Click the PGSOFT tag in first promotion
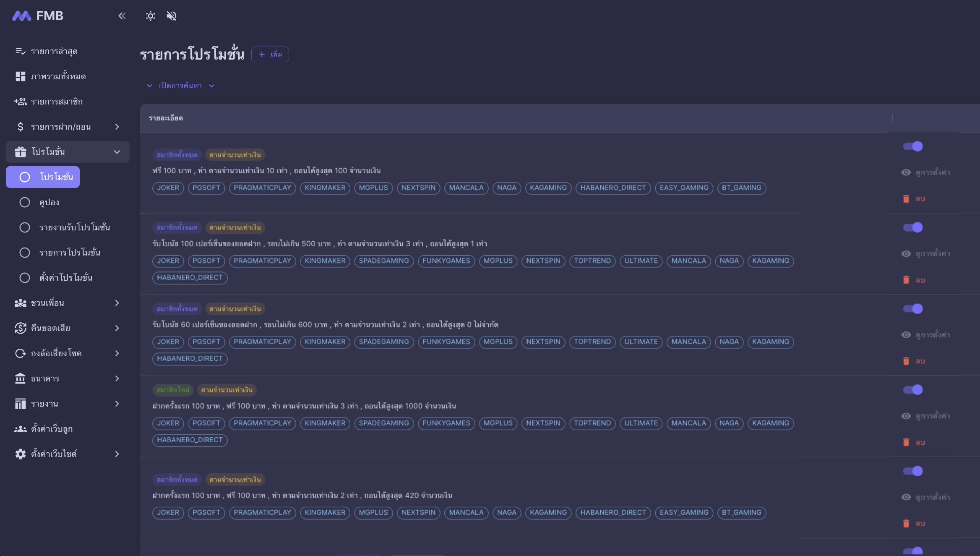The height and width of the screenshot is (556, 980). click(206, 188)
